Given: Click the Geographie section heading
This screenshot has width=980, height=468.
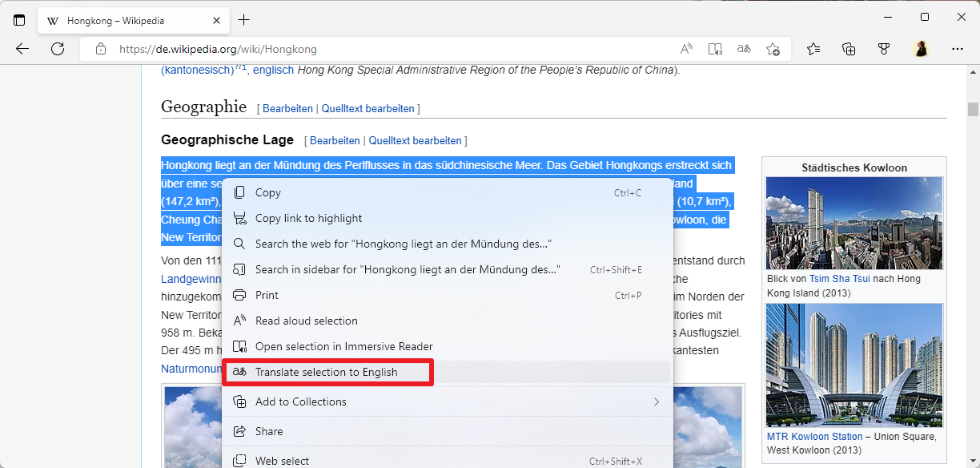Looking at the screenshot, I should point(203,107).
